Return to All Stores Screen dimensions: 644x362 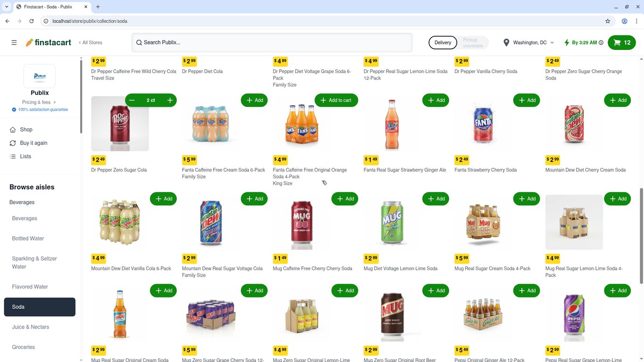pos(91,42)
